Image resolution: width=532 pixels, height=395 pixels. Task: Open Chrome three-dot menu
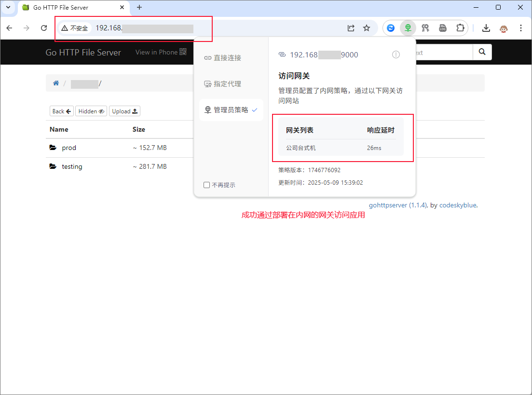[521, 28]
